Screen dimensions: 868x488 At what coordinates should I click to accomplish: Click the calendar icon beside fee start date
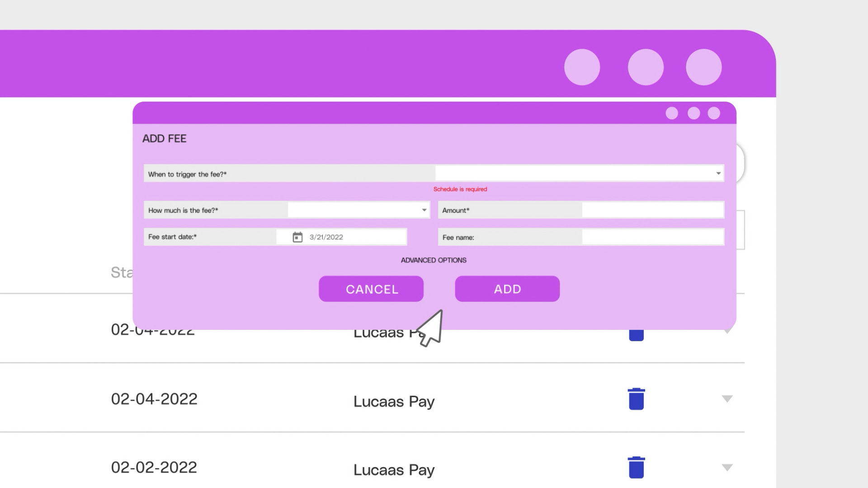[x=297, y=237]
